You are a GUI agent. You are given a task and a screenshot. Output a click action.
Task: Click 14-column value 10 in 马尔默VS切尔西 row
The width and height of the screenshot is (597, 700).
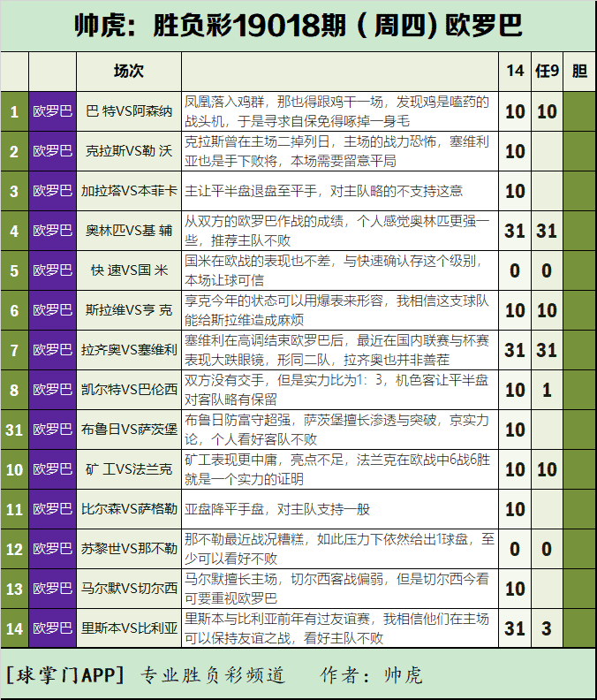(x=515, y=588)
